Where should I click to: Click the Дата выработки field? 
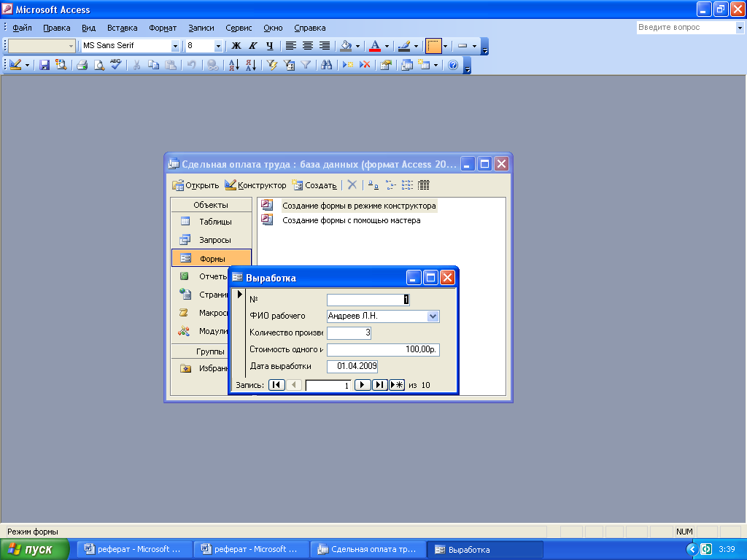[352, 366]
